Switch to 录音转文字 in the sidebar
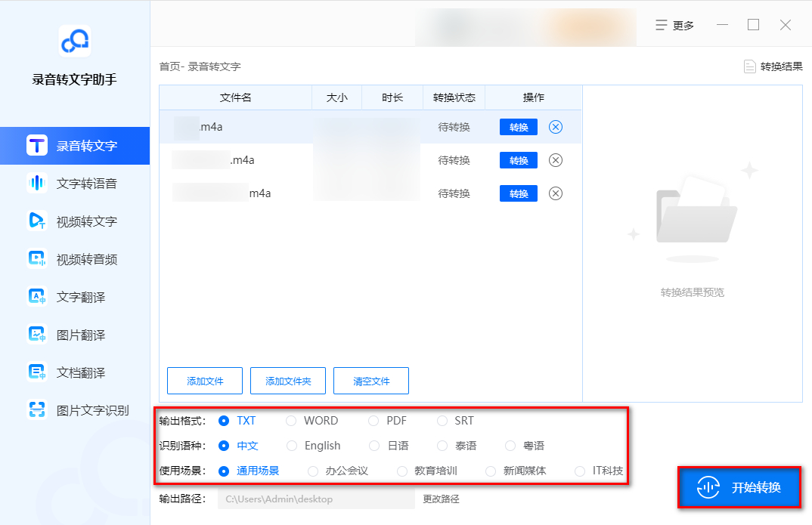The width and height of the screenshot is (812, 525). [x=74, y=146]
